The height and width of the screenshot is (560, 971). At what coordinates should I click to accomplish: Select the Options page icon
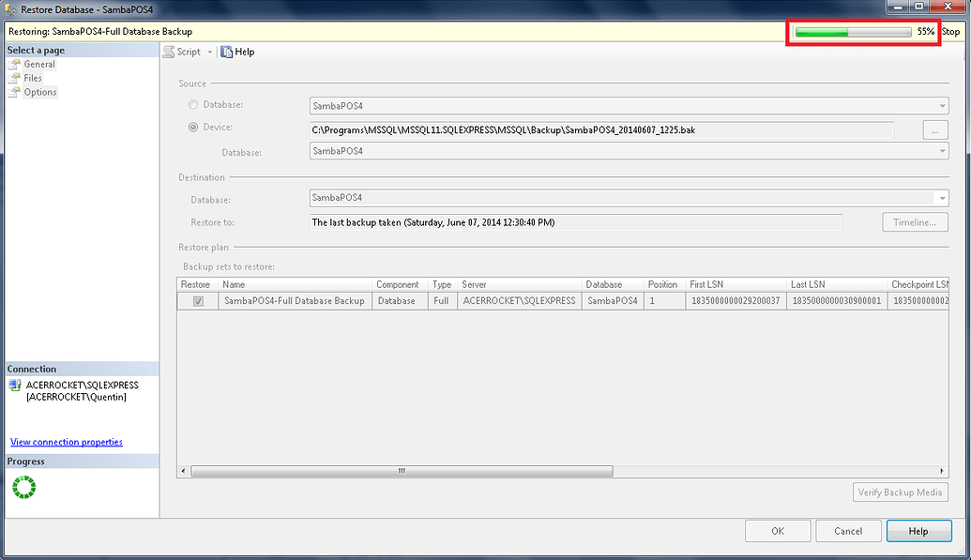13,91
